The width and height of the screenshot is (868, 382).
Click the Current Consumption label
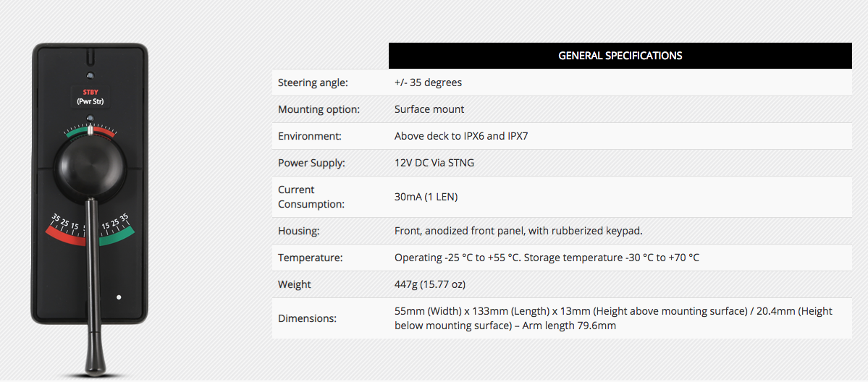point(311,197)
